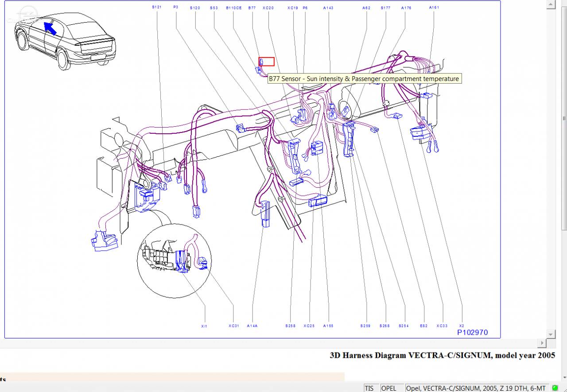Select the S53 component label
The height and width of the screenshot is (392, 567).
(214, 8)
